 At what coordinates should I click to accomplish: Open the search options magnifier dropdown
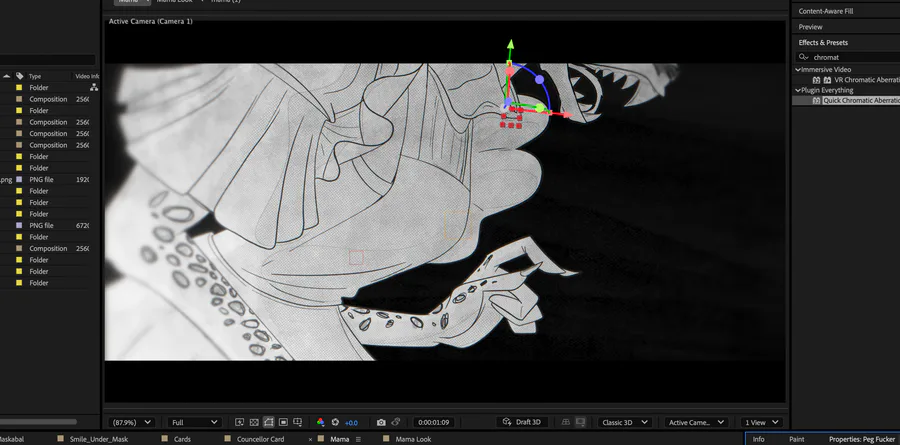coord(804,57)
